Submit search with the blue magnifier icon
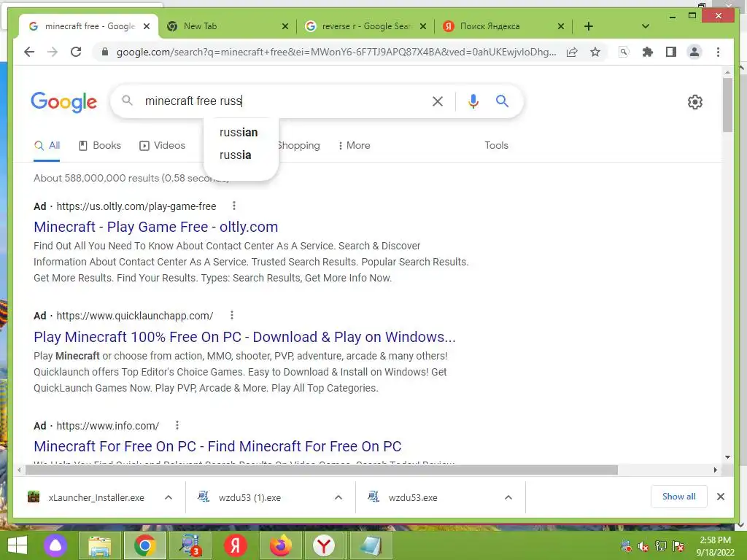The width and height of the screenshot is (747, 560). click(x=502, y=101)
